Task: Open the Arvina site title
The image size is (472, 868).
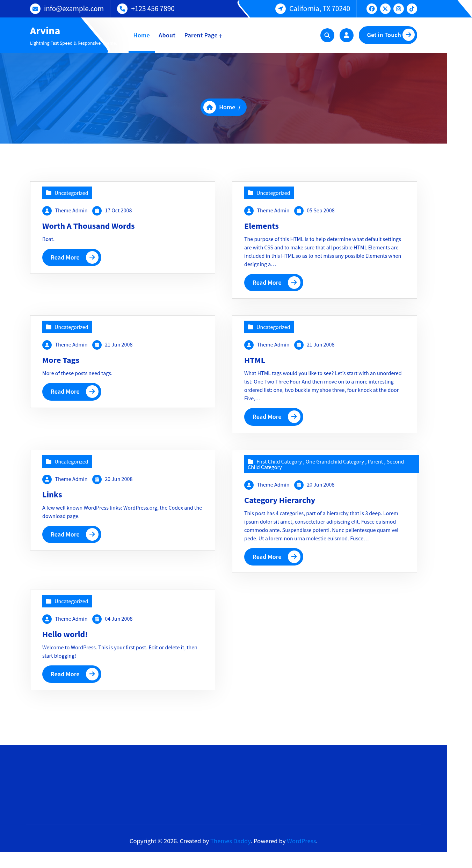Action: pyautogui.click(x=45, y=31)
